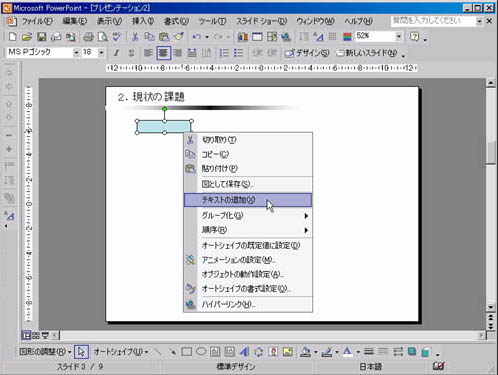This screenshot has width=498, height=375.
Task: Open グループ化 submenu
Action: pos(248,216)
